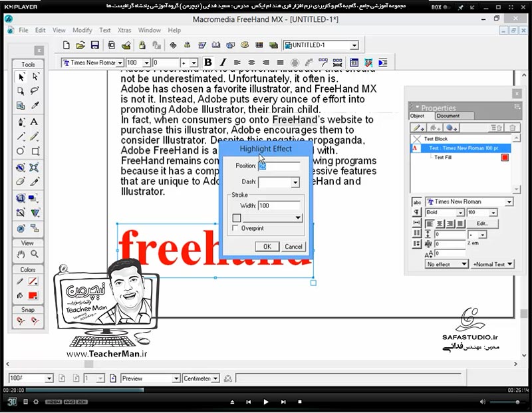Toggle left alignment in Properties panel
The height and width of the screenshot is (413, 532).
click(x=430, y=223)
